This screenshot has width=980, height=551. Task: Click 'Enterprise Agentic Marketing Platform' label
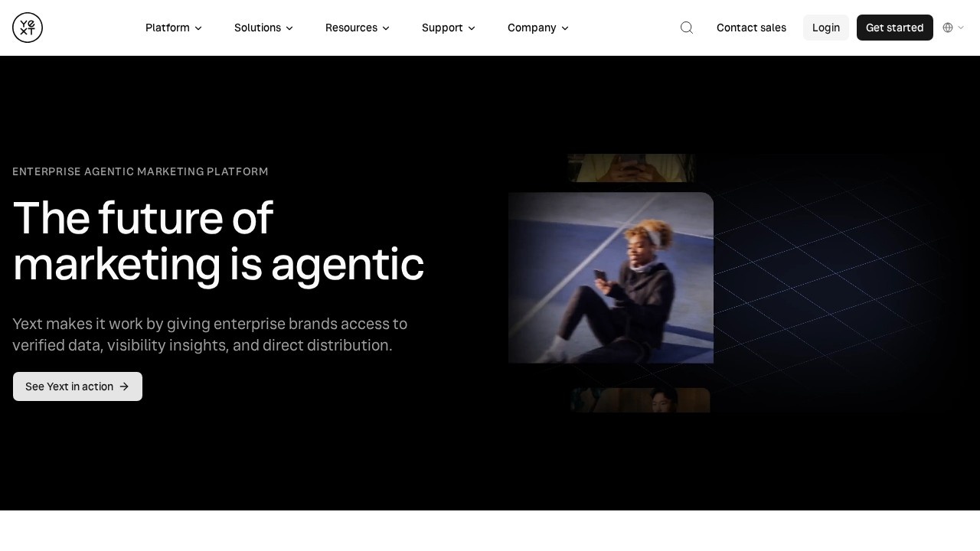(140, 171)
